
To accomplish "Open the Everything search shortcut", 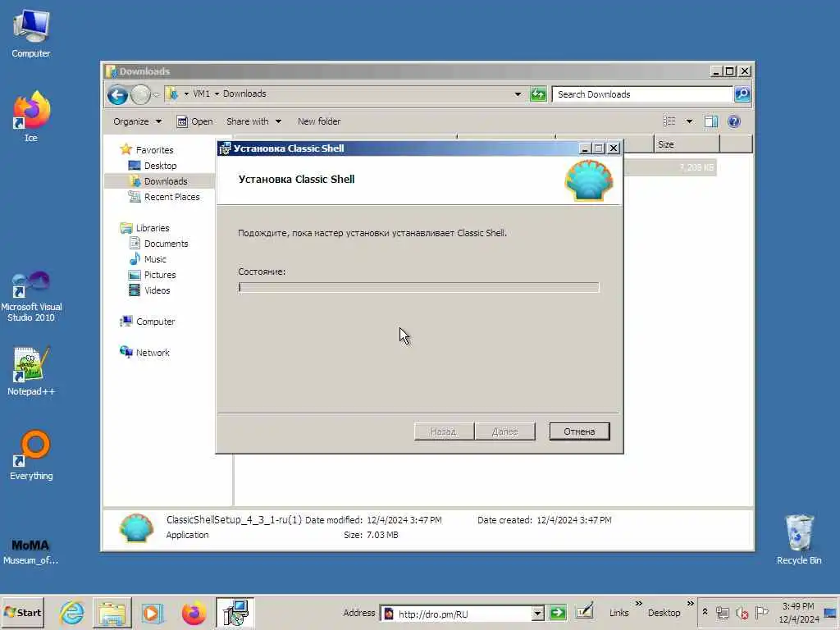I will coord(31,454).
